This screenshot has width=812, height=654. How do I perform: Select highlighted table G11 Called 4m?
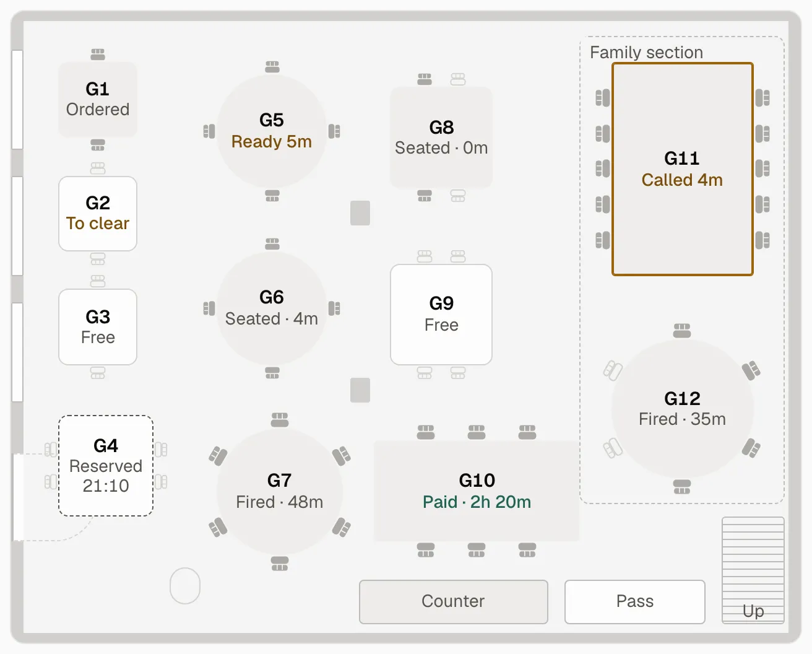(x=683, y=169)
